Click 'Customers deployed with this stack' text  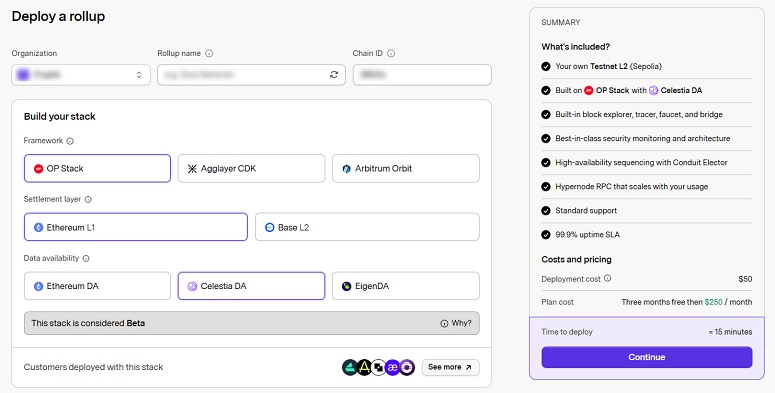tap(93, 367)
